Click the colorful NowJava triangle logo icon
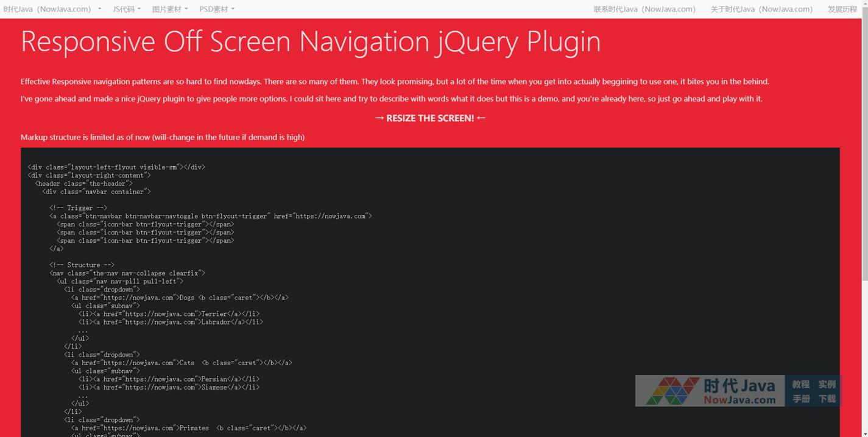The width and height of the screenshot is (868, 437). (672, 391)
